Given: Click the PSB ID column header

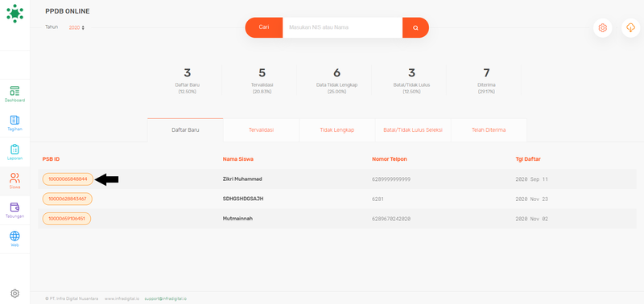Looking at the screenshot, I should point(51,159).
